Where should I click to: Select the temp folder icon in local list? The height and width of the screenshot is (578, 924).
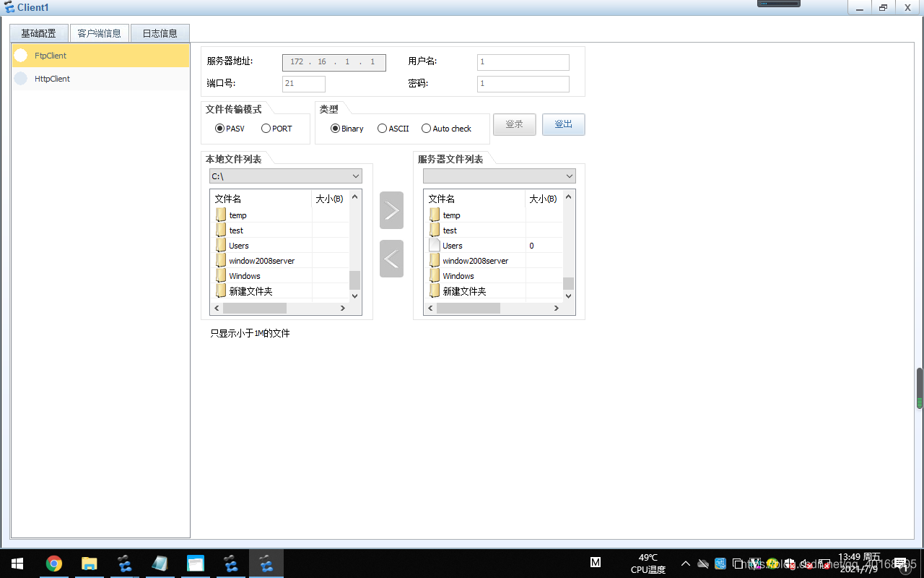coord(221,215)
